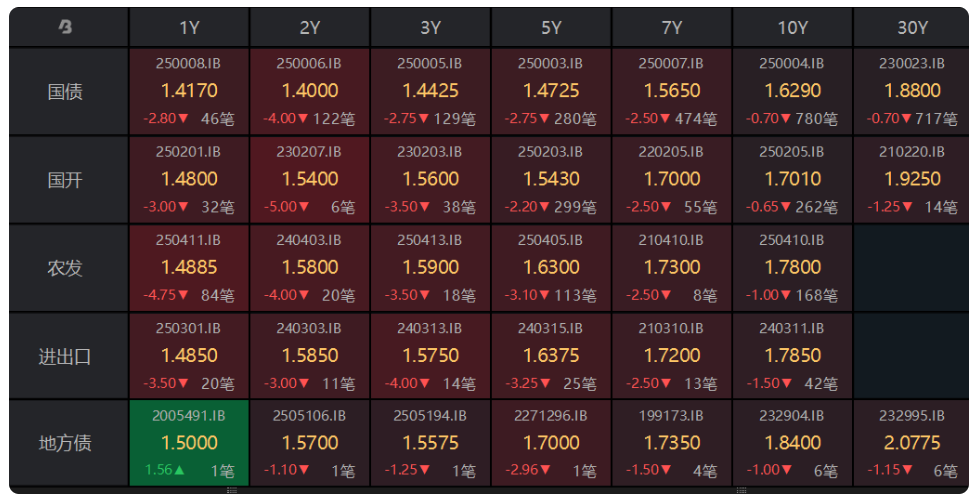Click the 国债 row label

65,92
